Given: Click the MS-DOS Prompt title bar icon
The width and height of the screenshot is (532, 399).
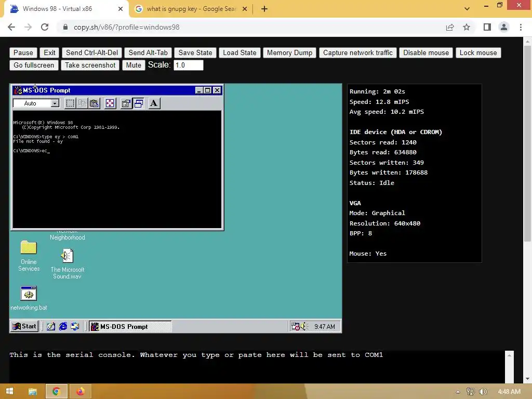Looking at the screenshot, I should pos(18,90).
